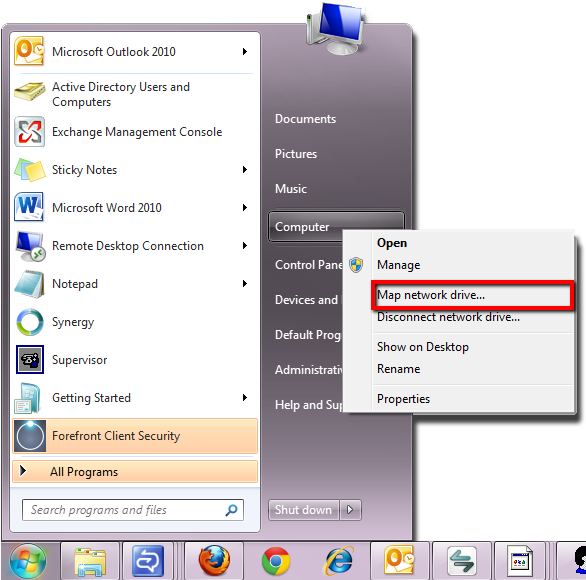Open Outlook from the taskbar

[x=400, y=560]
